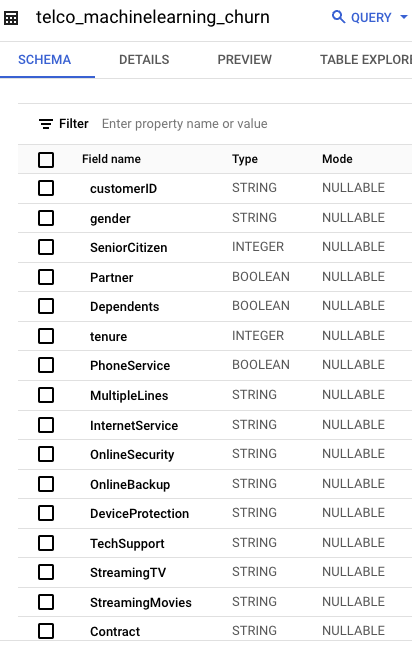
Task: Expand the Query dropdown arrow
Action: pyautogui.click(x=404, y=17)
